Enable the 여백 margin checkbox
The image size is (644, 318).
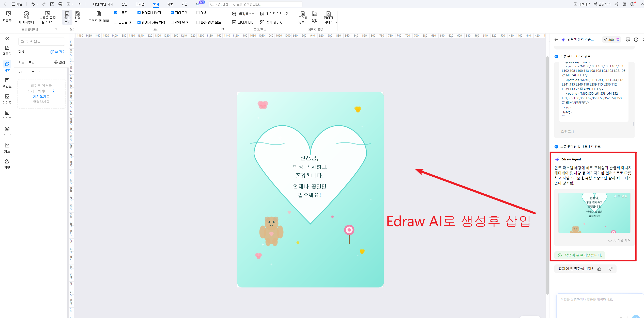(198, 12)
